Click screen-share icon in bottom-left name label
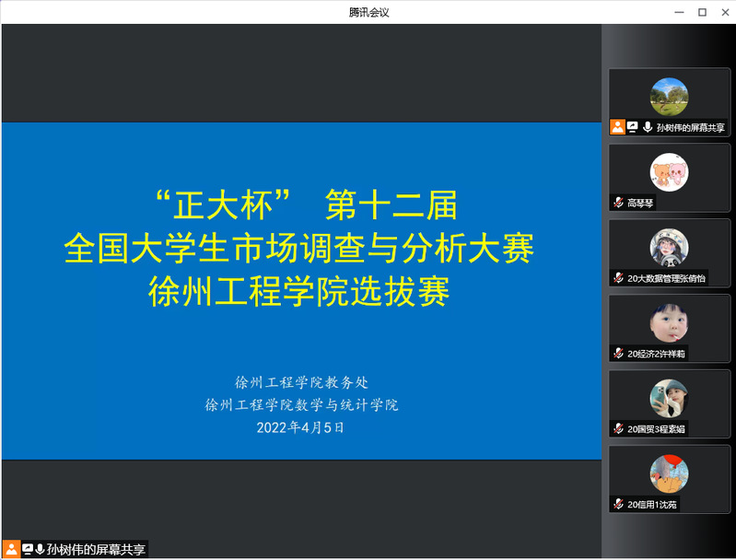The height and width of the screenshot is (560, 736). tap(28, 549)
